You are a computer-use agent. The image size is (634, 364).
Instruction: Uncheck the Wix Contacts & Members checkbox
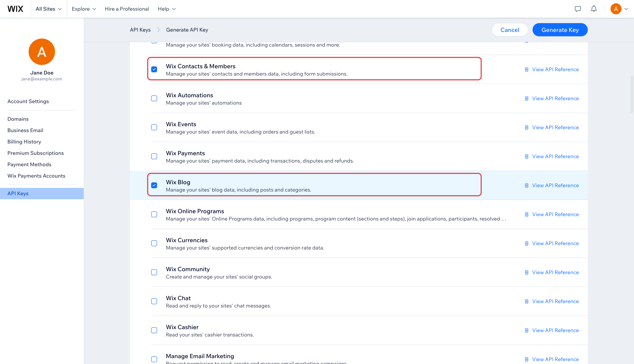click(154, 70)
